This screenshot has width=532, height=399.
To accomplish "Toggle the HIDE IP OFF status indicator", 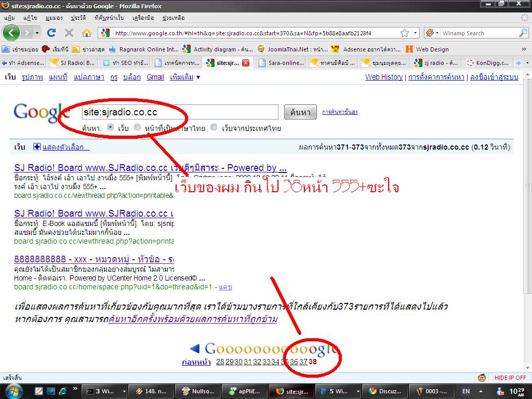I will tap(510, 378).
